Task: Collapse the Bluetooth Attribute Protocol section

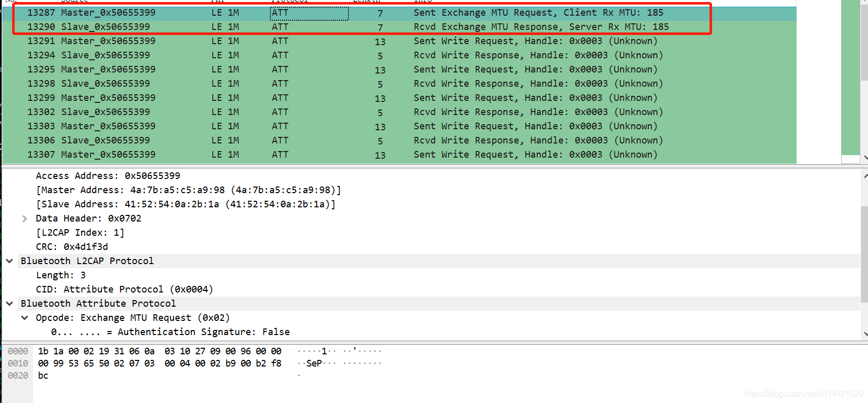Action: click(9, 304)
